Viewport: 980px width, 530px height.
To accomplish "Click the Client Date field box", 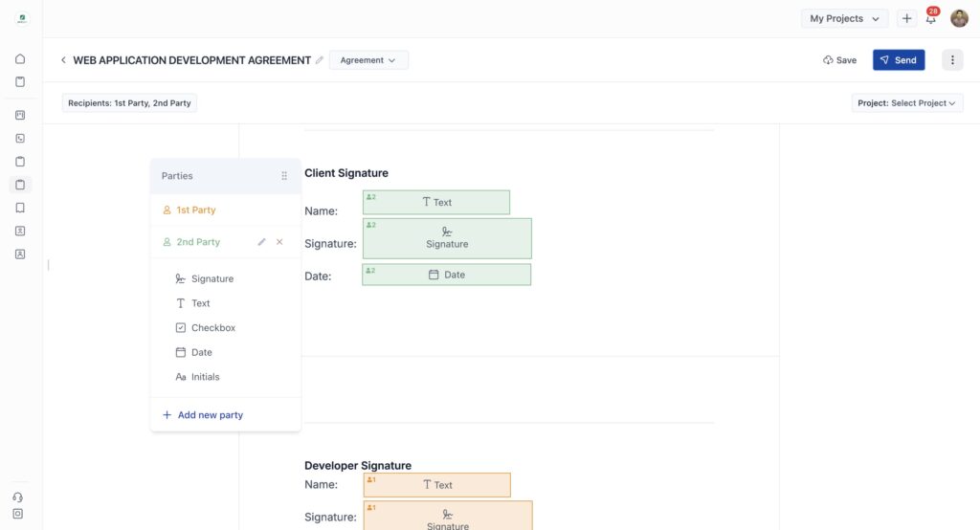I will pyautogui.click(x=446, y=275).
